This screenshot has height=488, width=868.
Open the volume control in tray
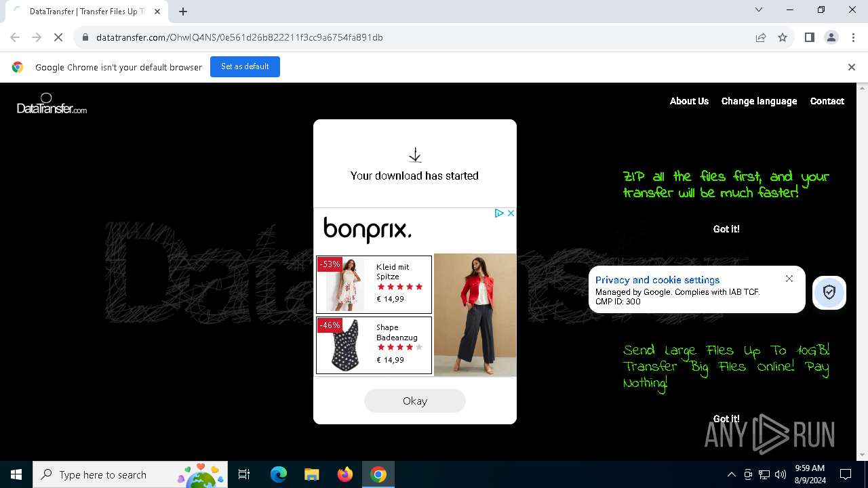point(781,474)
